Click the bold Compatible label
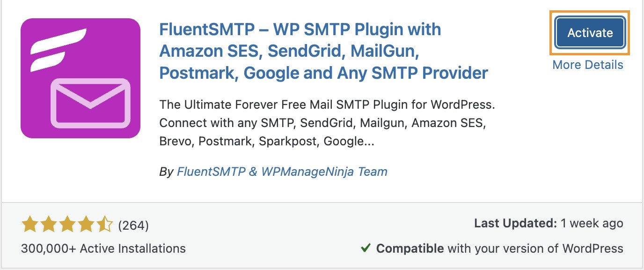This screenshot has width=644, height=270. tap(410, 248)
